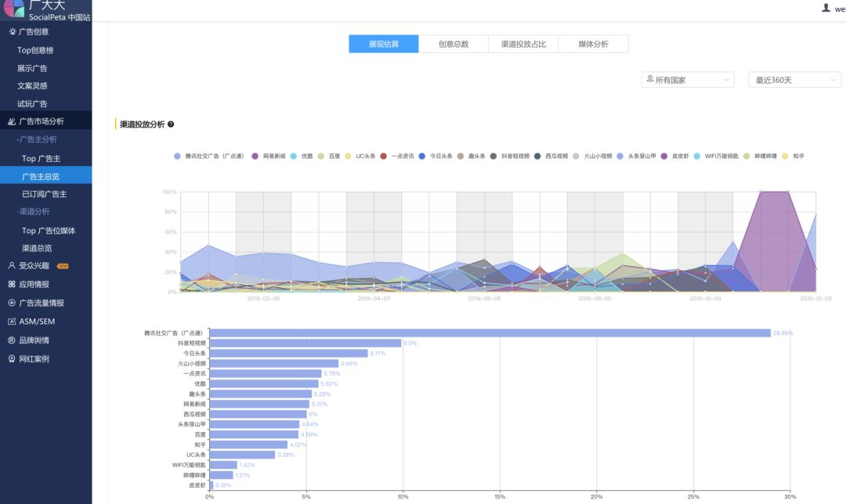Click the 火山小视频 bar in the bar chart

tap(274, 363)
